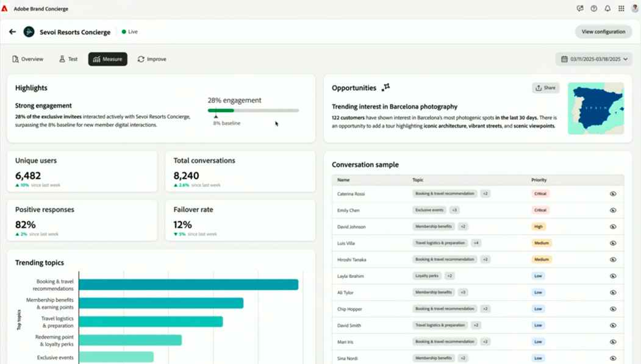Viewport: 641px width, 364px height.
Task: Click the Booking & travel recommendations bar
Action: (x=188, y=285)
